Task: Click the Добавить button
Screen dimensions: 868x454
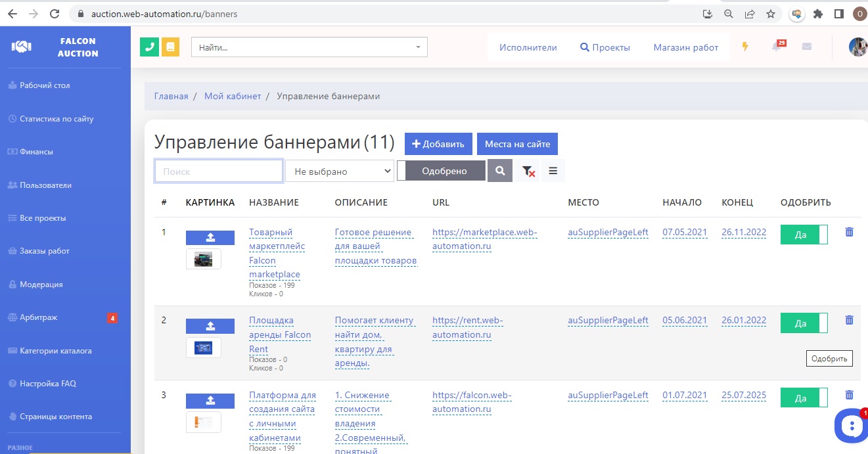Action: (438, 144)
